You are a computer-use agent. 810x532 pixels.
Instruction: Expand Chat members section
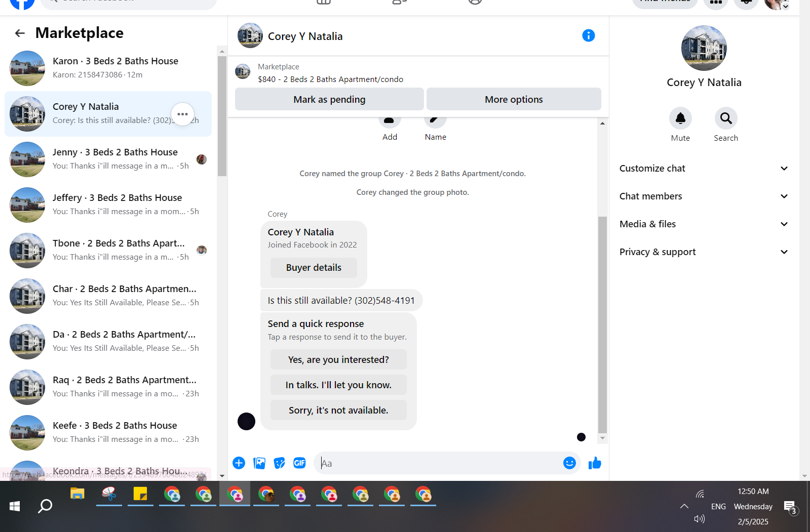click(704, 196)
